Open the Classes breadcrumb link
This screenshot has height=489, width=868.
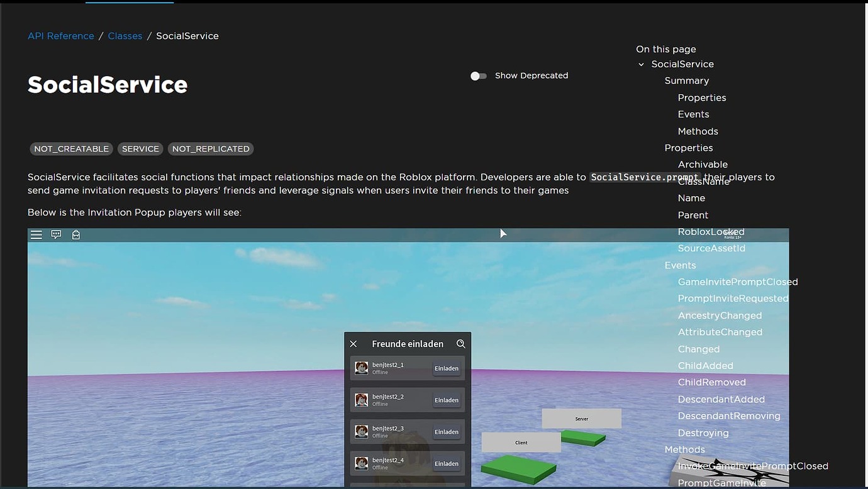tap(125, 36)
